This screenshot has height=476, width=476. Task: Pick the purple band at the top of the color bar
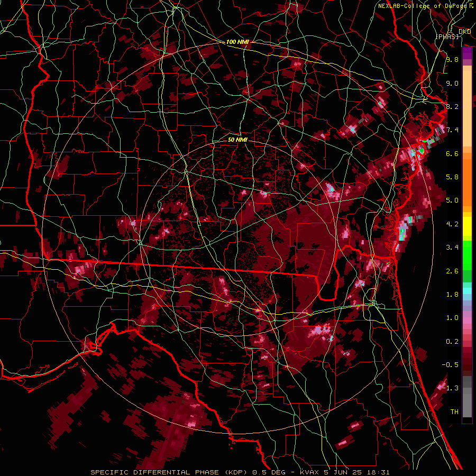tap(467, 53)
